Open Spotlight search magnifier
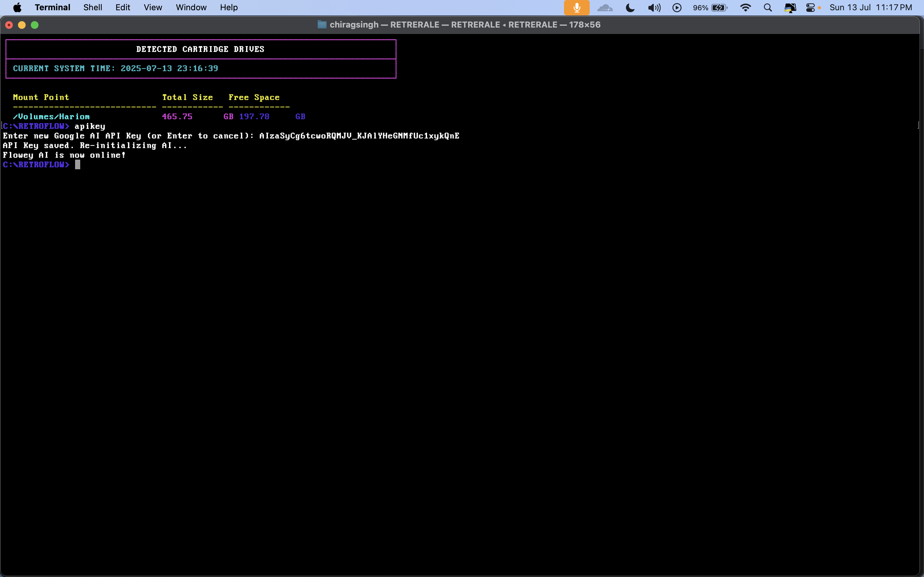This screenshot has height=577, width=924. (x=768, y=8)
